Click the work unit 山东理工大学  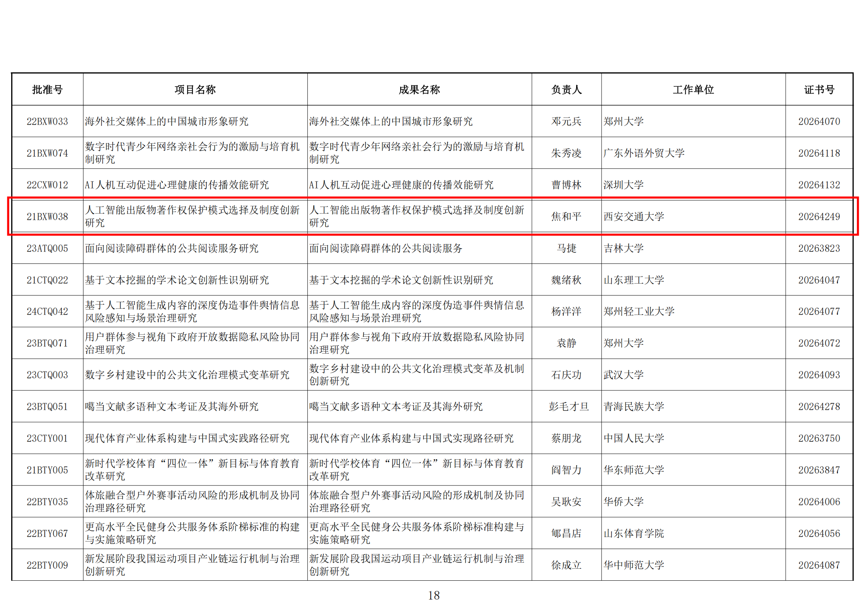click(x=634, y=280)
